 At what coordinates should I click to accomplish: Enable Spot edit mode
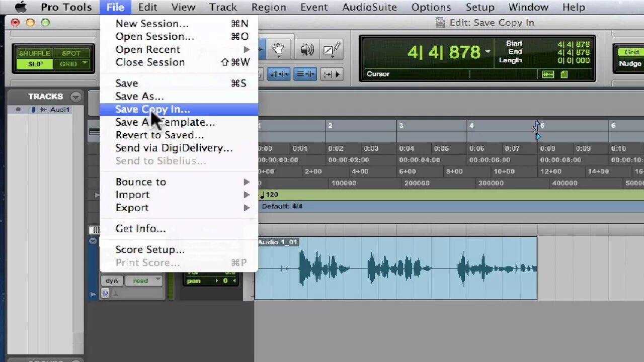pos(71,53)
